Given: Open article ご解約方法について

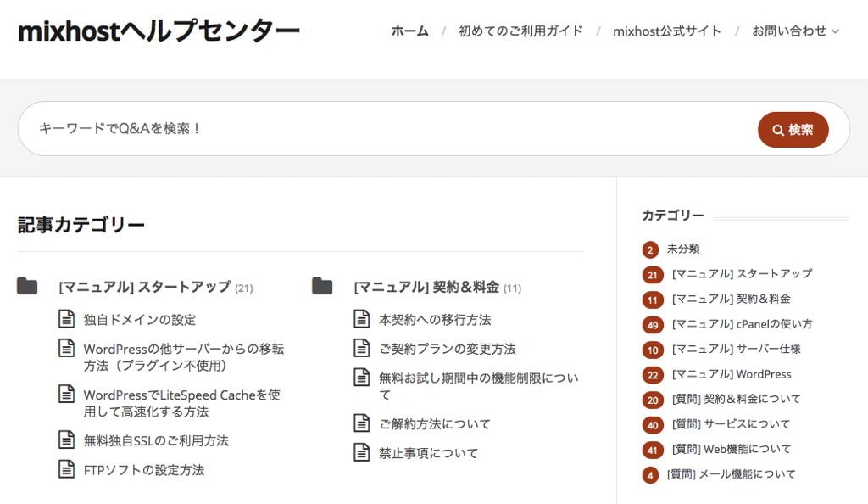Looking at the screenshot, I should point(435,424).
